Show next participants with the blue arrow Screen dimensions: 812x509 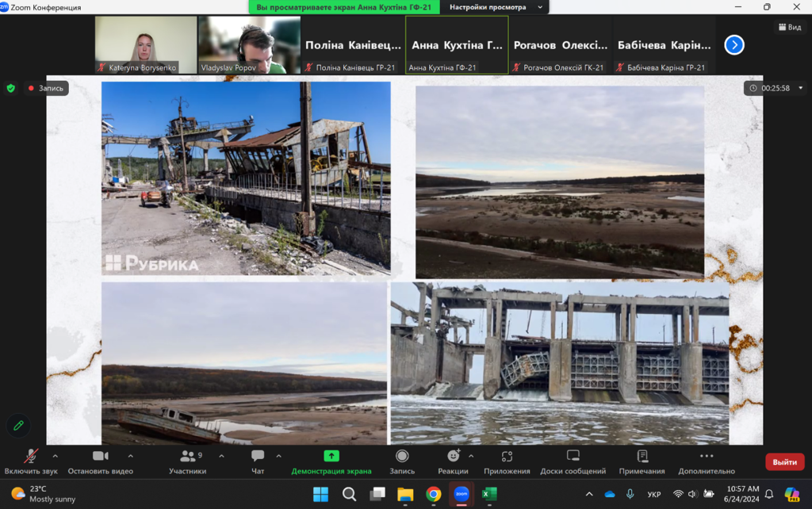(734, 45)
